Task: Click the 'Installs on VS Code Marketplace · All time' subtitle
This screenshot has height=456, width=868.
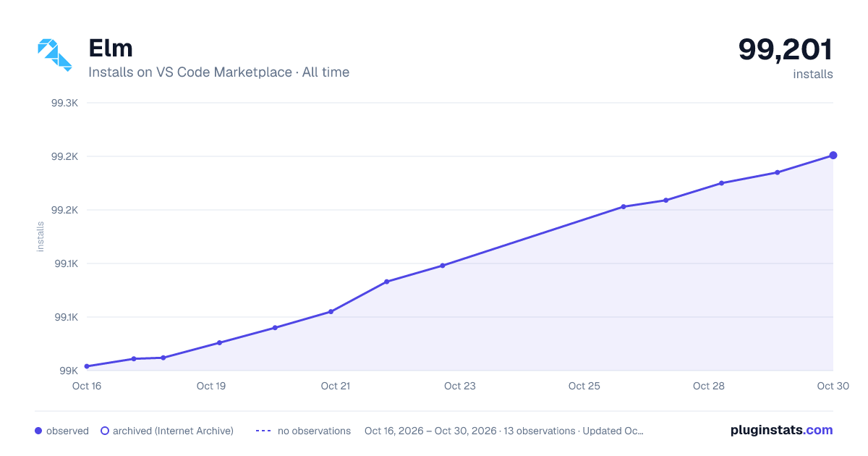Action: [x=218, y=72]
